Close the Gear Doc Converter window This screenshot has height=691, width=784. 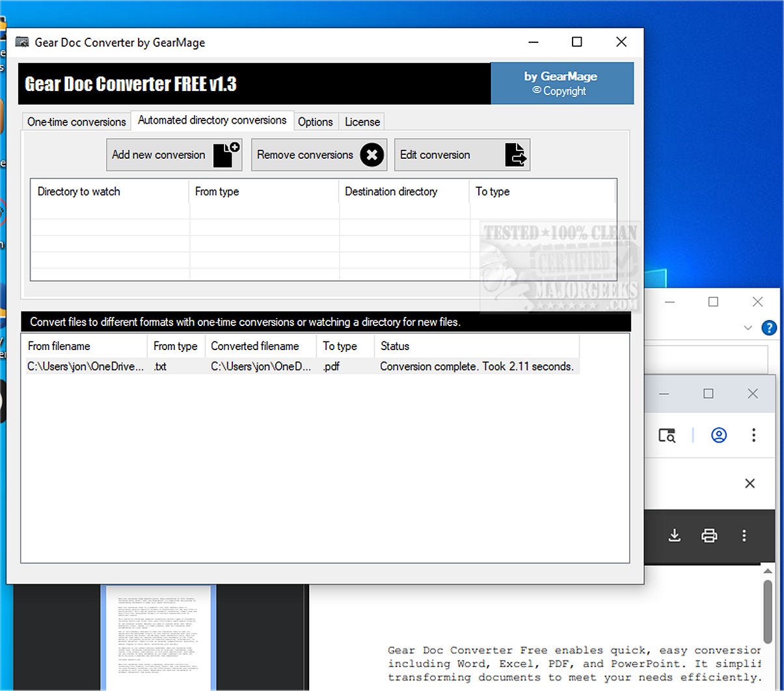click(621, 42)
